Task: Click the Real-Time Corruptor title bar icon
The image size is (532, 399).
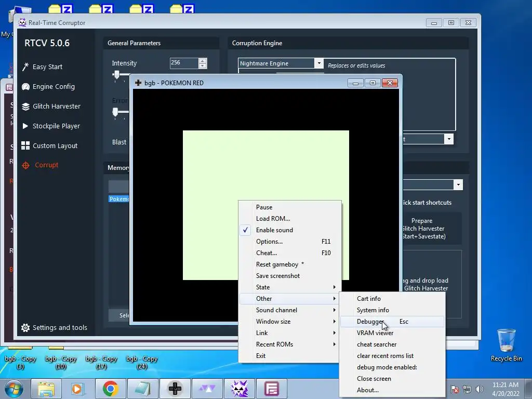Action: [22, 23]
